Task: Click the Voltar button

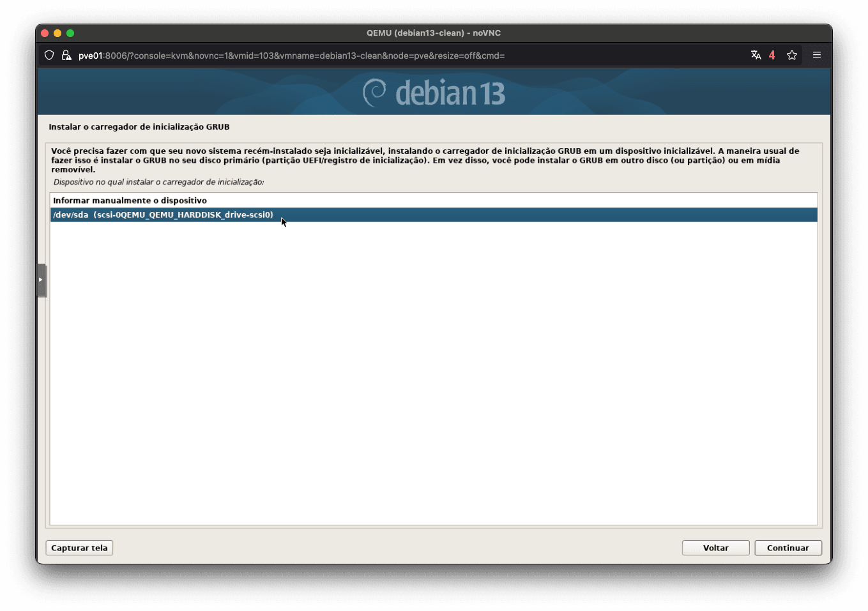Action: tap(715, 548)
